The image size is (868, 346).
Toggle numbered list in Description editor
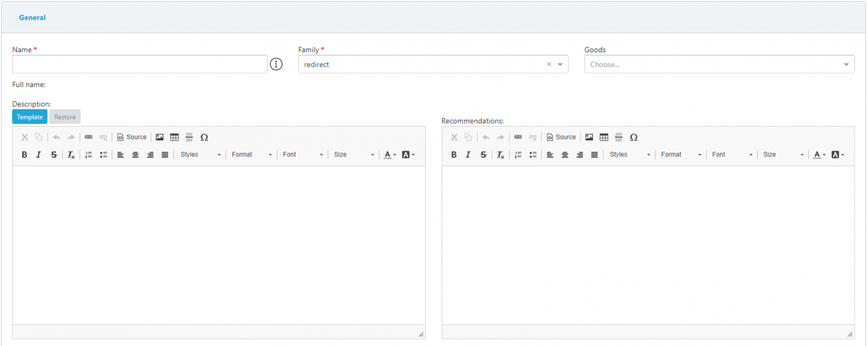tap(88, 155)
